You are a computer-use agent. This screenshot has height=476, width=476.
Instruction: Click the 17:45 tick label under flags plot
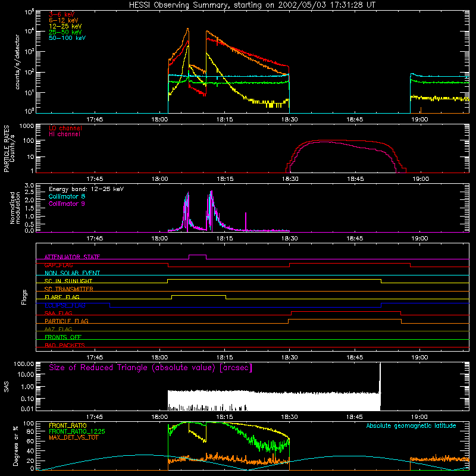pyautogui.click(x=95, y=358)
